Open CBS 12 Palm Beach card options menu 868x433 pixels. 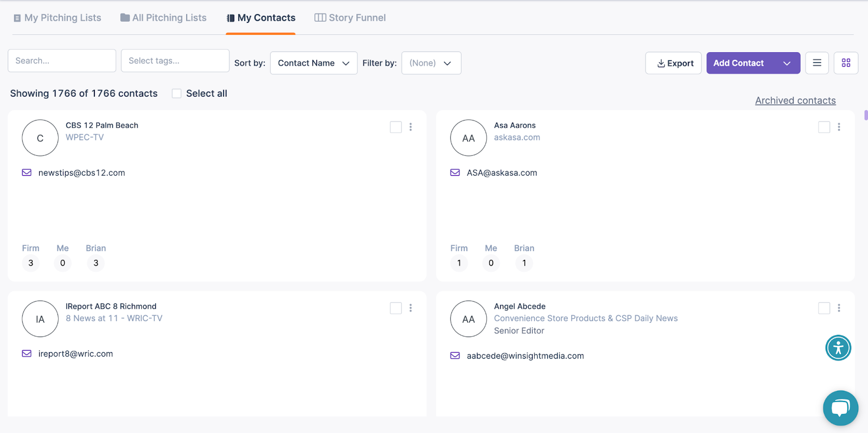point(411,127)
